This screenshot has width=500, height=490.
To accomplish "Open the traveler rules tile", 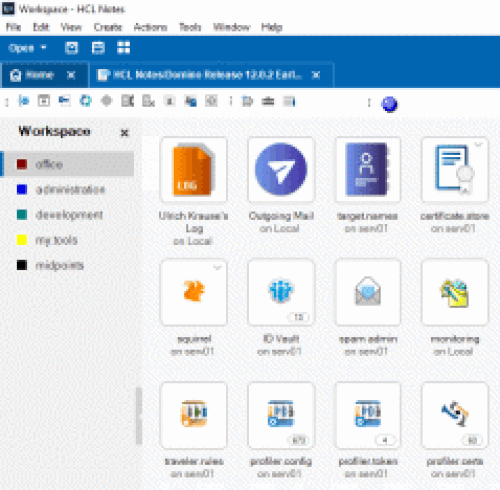I will pyautogui.click(x=193, y=415).
